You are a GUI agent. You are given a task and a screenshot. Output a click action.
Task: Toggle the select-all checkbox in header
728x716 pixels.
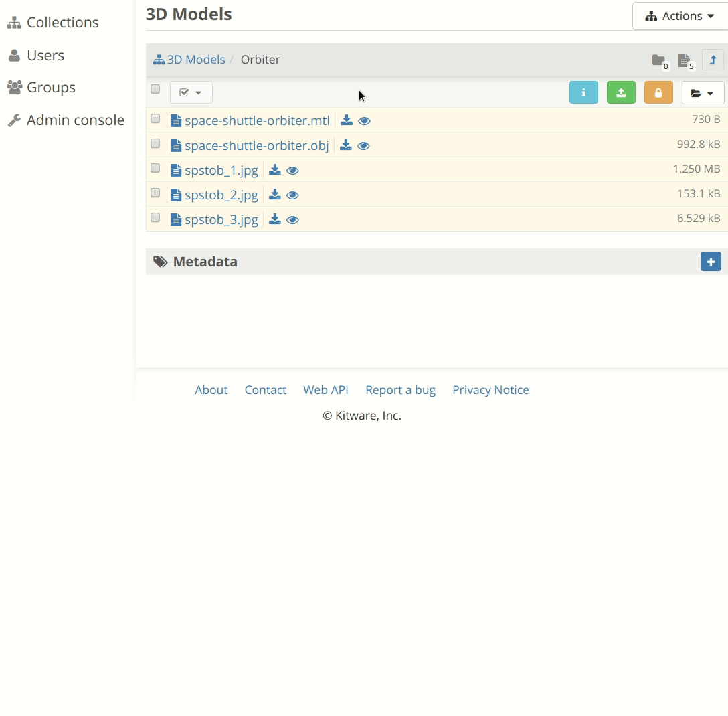(x=155, y=89)
